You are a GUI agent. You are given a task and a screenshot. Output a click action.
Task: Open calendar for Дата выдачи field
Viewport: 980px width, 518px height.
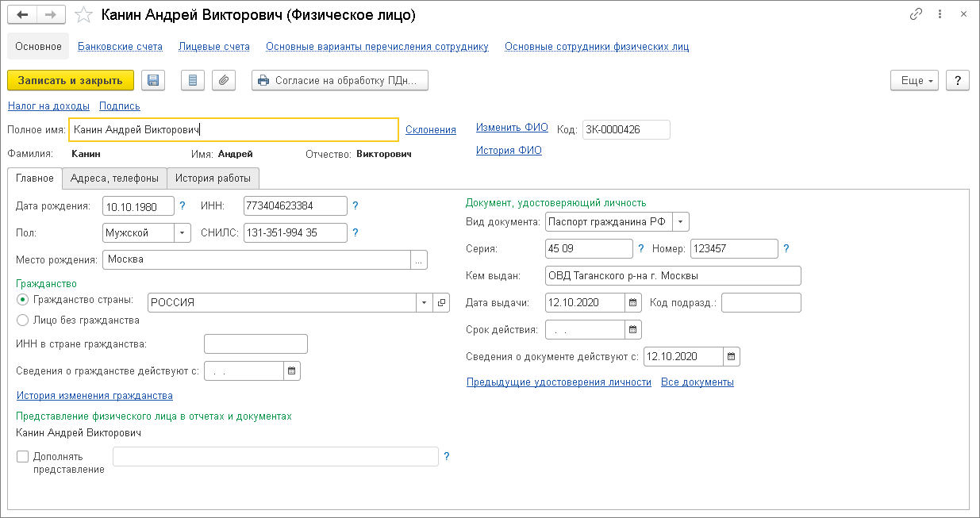(x=633, y=302)
